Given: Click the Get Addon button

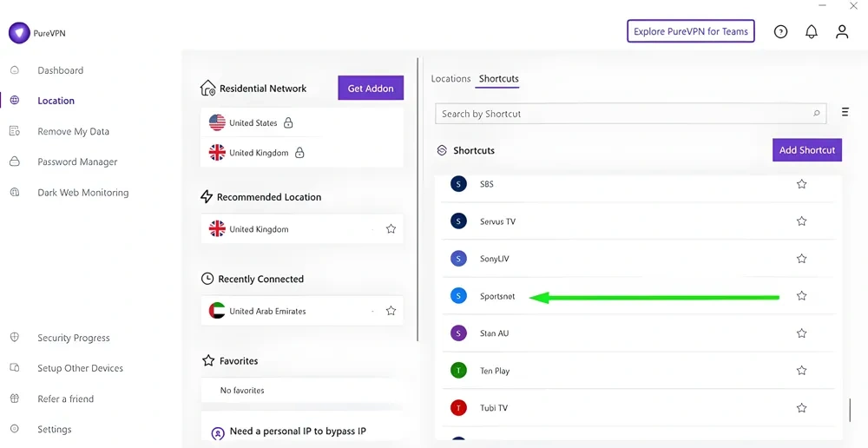Looking at the screenshot, I should tap(371, 88).
